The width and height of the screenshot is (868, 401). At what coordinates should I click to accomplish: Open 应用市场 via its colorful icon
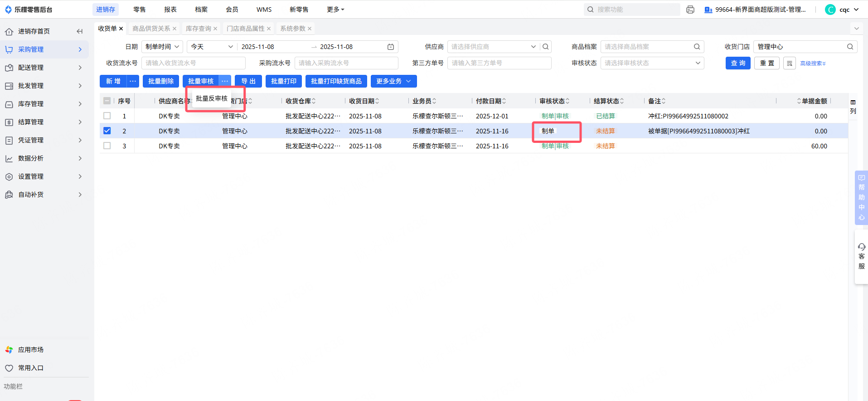pos(9,350)
